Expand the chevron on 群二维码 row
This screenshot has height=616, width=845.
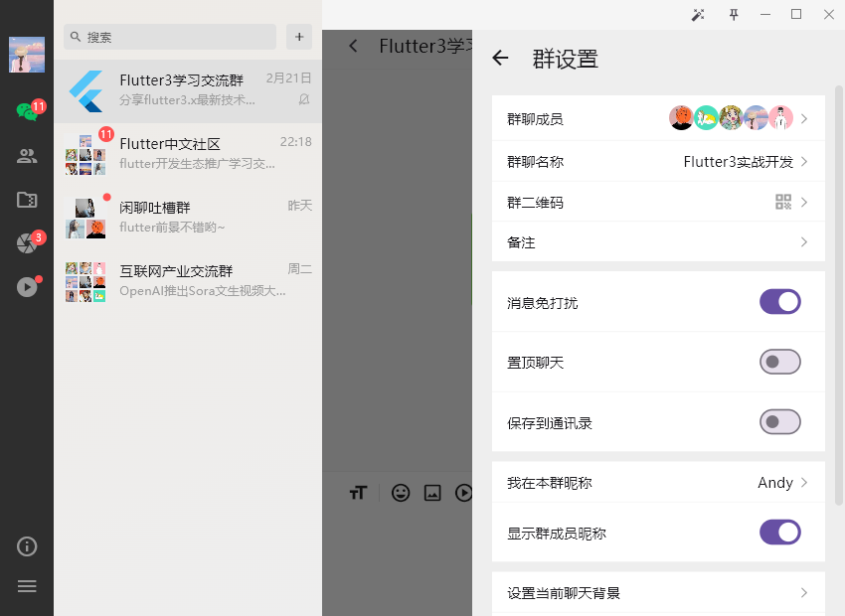[804, 202]
